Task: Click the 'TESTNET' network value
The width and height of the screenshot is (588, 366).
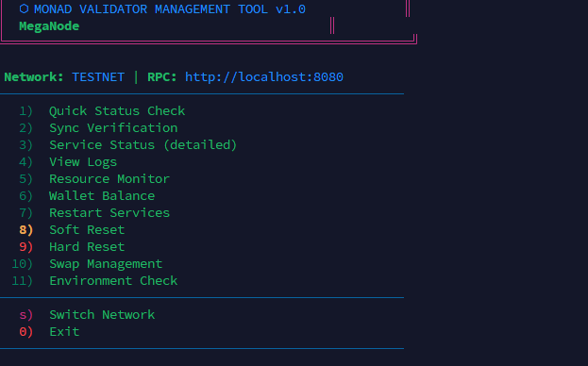Action: tap(98, 77)
